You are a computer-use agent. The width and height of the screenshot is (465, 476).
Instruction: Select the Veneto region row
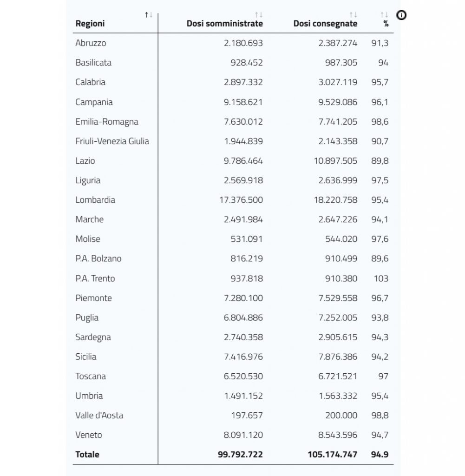point(233,435)
